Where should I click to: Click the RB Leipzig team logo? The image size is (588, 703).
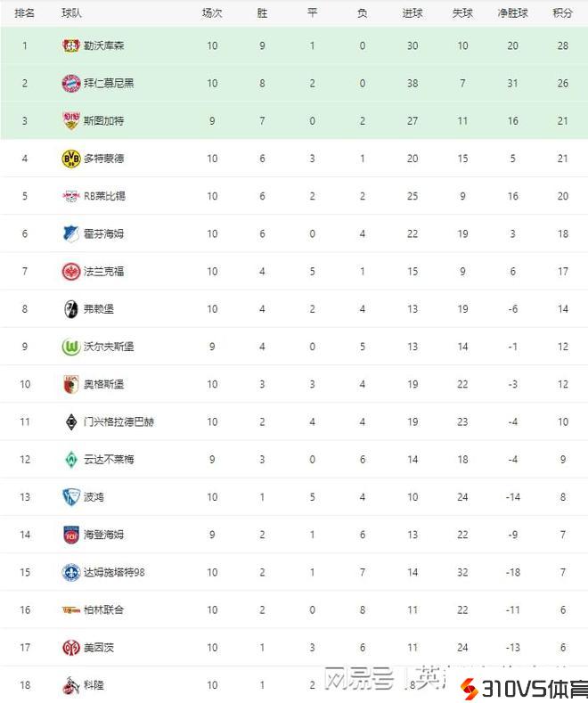point(71,196)
